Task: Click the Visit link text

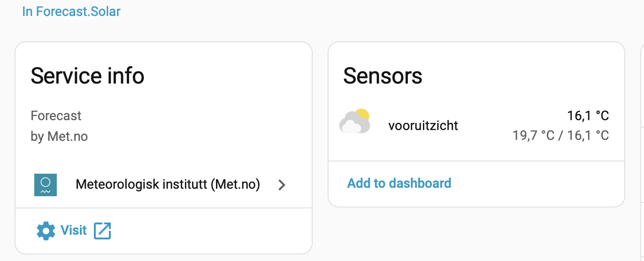Action: point(74,230)
